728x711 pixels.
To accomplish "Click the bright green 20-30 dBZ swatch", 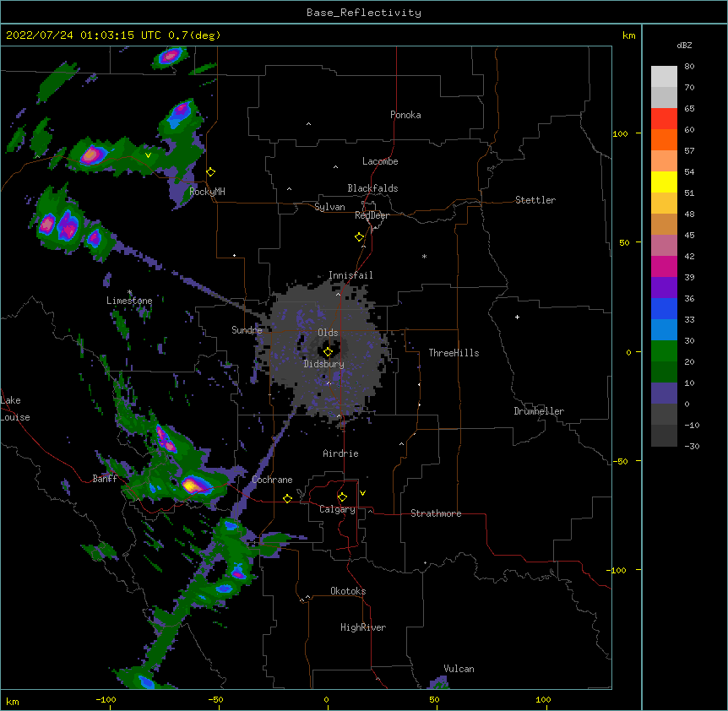I will point(664,351).
